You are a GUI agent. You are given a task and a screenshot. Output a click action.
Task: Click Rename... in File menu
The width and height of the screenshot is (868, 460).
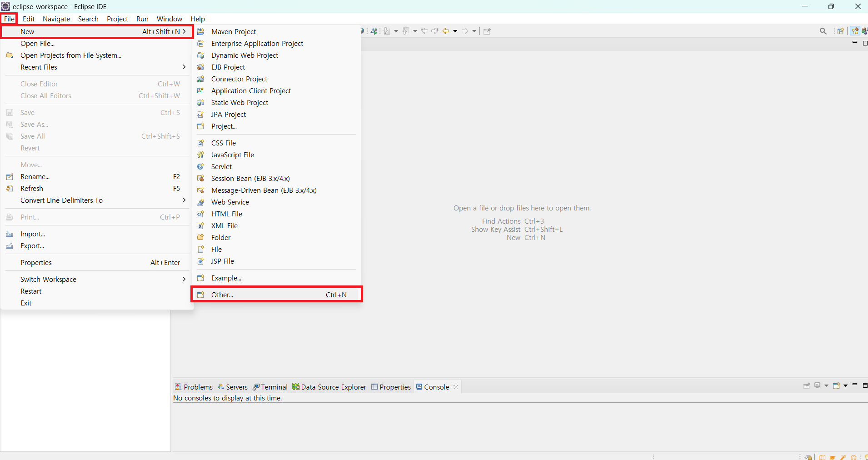[97, 176]
